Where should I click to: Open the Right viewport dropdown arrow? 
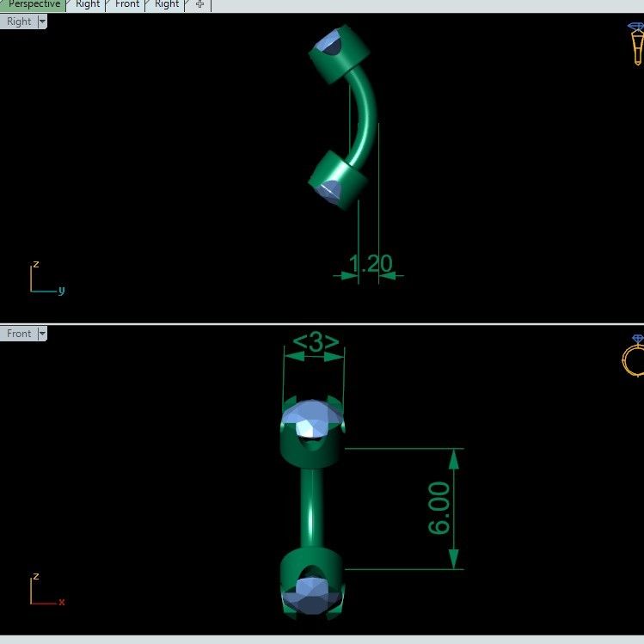[42, 21]
